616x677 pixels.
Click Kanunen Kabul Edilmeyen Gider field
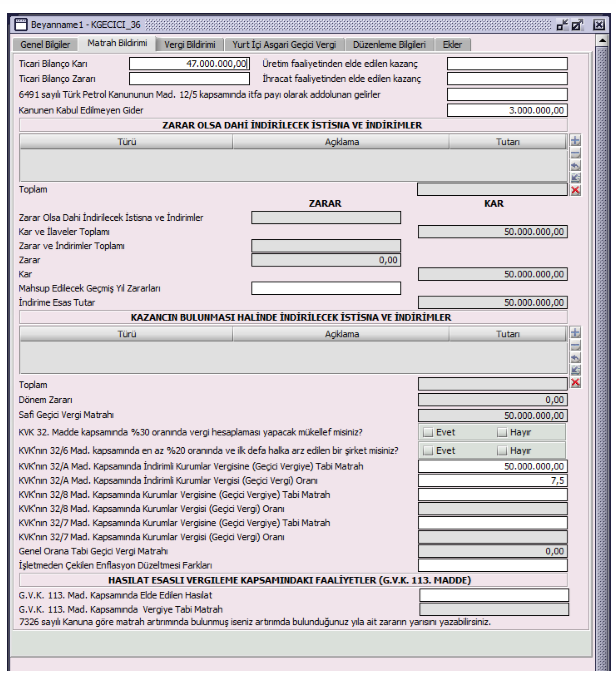(x=507, y=111)
